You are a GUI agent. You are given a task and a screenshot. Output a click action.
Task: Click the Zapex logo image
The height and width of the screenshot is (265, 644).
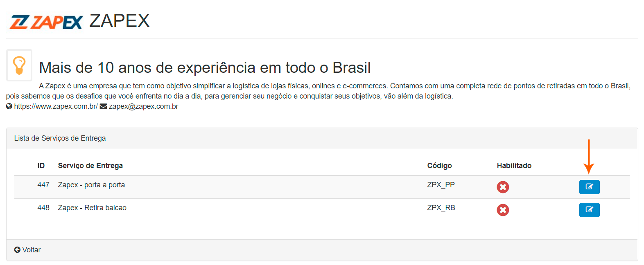[x=46, y=22]
